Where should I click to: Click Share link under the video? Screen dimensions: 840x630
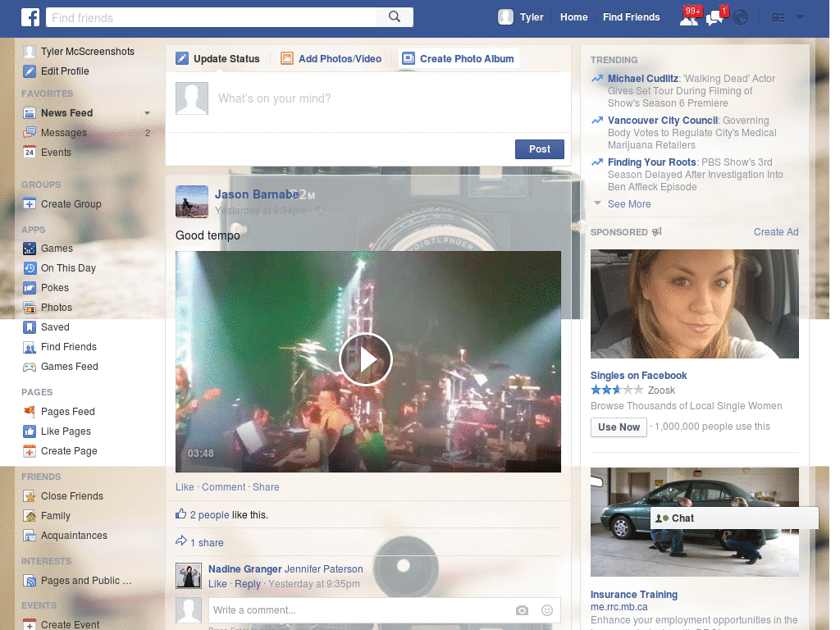pos(266,487)
